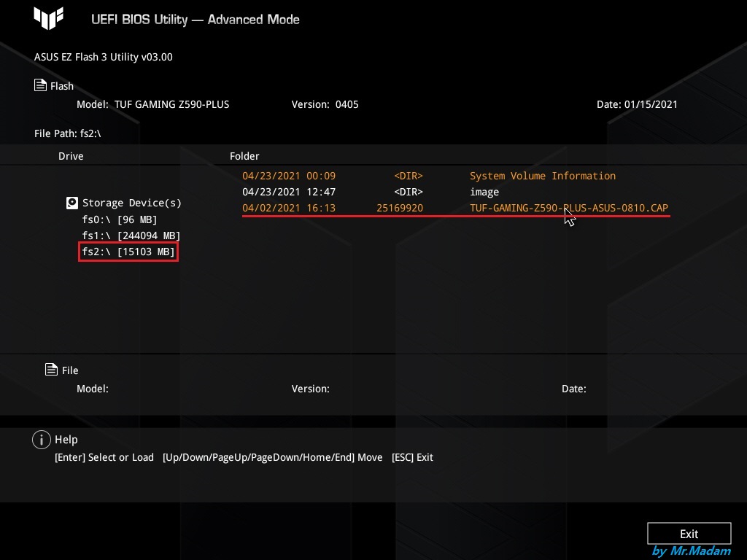The height and width of the screenshot is (560, 747).
Task: Click the 04/23/2021 00:09 date entry
Action: click(289, 176)
